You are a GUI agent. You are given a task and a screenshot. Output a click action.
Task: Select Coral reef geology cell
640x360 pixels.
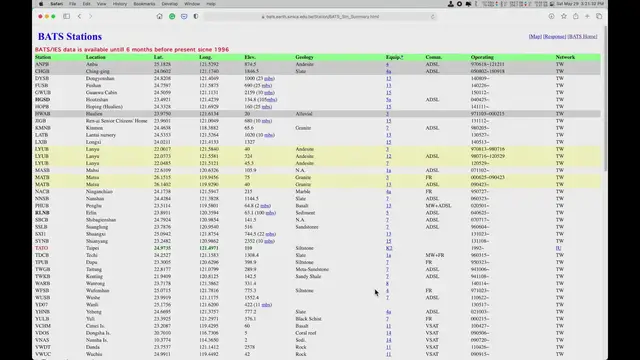coord(306,333)
